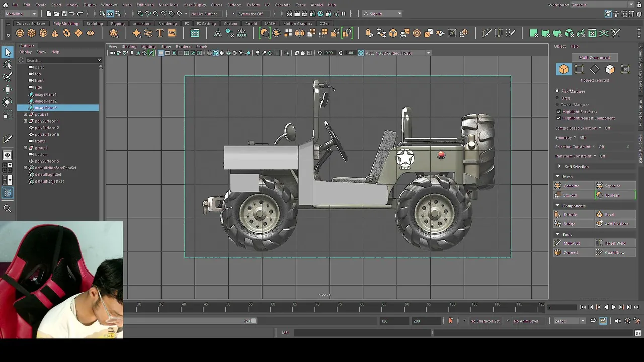
Task: Click the Target Weld button
Action: 615,243
